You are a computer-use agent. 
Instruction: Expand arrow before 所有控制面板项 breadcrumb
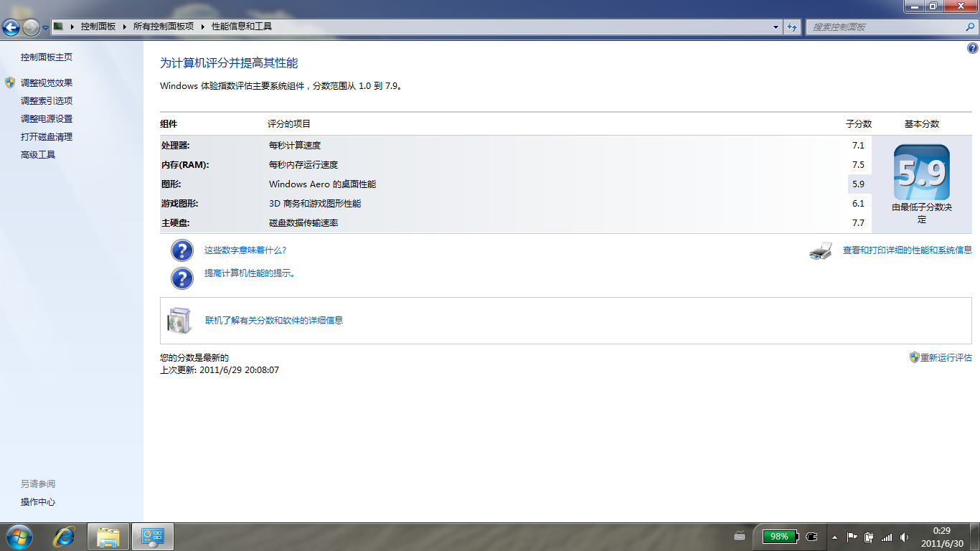tap(124, 27)
